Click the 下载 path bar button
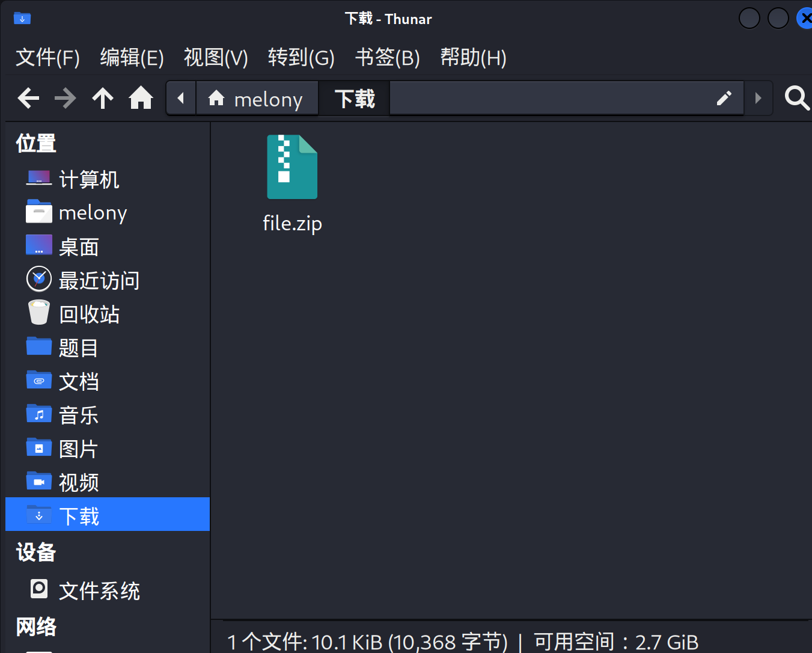This screenshot has height=653, width=812. [354, 99]
